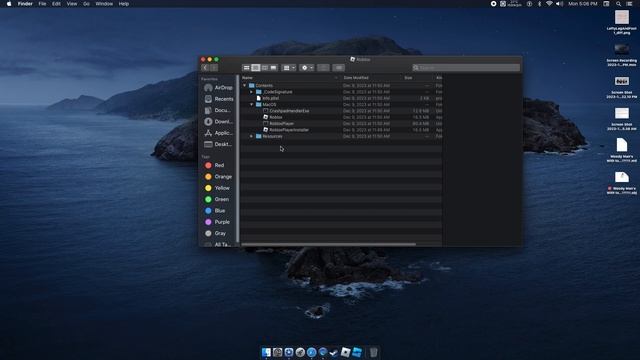Open the Window menu
This screenshot has width=640, height=360.
pyautogui.click(x=104, y=4)
